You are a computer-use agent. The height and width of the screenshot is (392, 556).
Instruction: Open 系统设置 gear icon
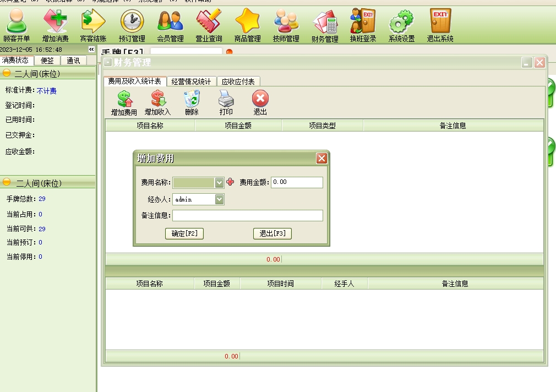tap(401, 23)
